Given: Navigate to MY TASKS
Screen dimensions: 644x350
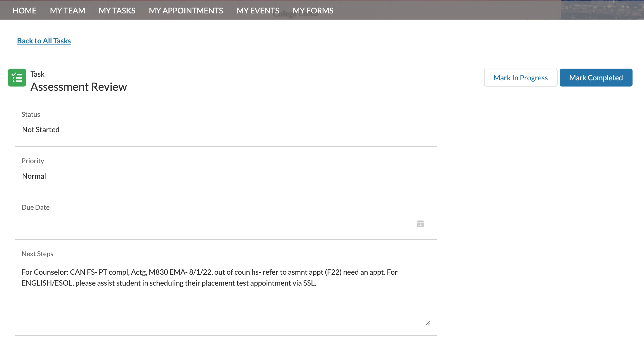Looking at the screenshot, I should 117,11.
